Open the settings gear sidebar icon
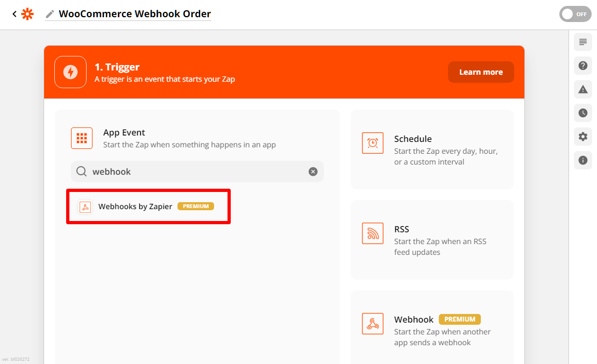597x364 pixels. tap(583, 137)
